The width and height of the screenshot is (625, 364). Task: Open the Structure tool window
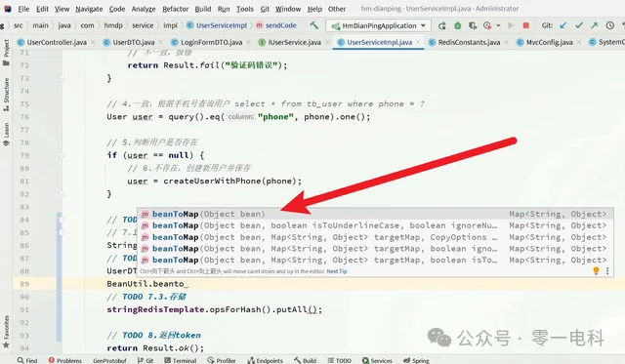click(x=7, y=95)
